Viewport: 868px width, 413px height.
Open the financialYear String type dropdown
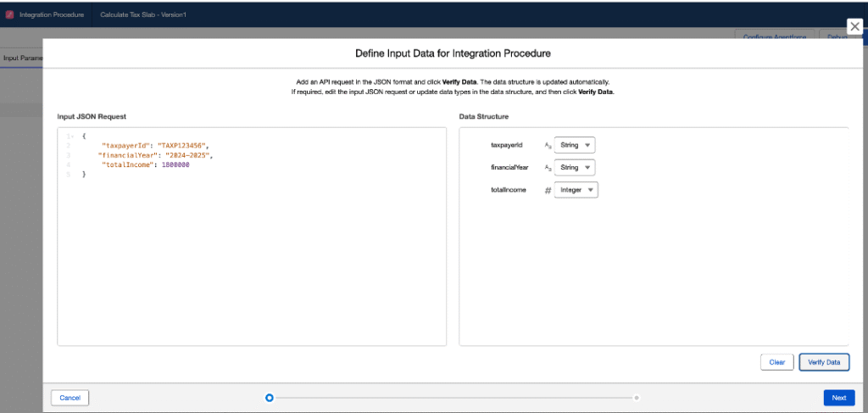click(x=574, y=167)
